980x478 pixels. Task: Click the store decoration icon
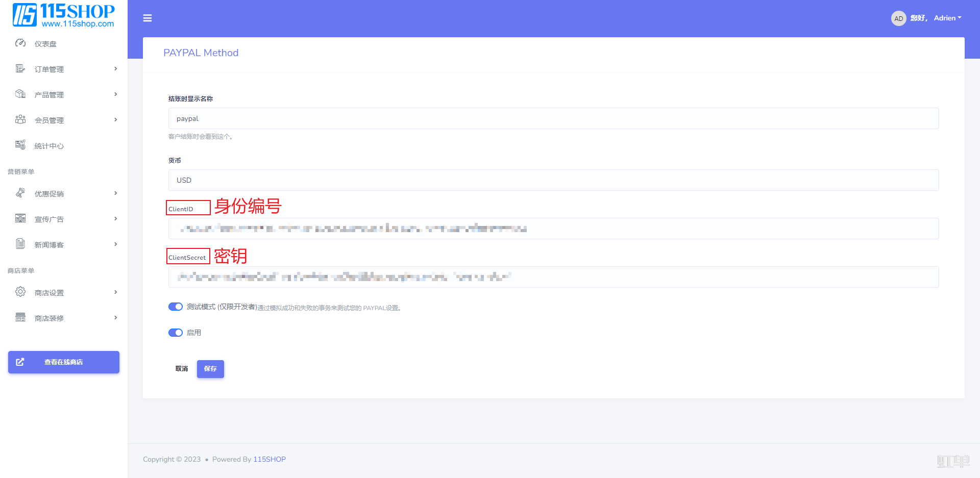pyautogui.click(x=20, y=318)
